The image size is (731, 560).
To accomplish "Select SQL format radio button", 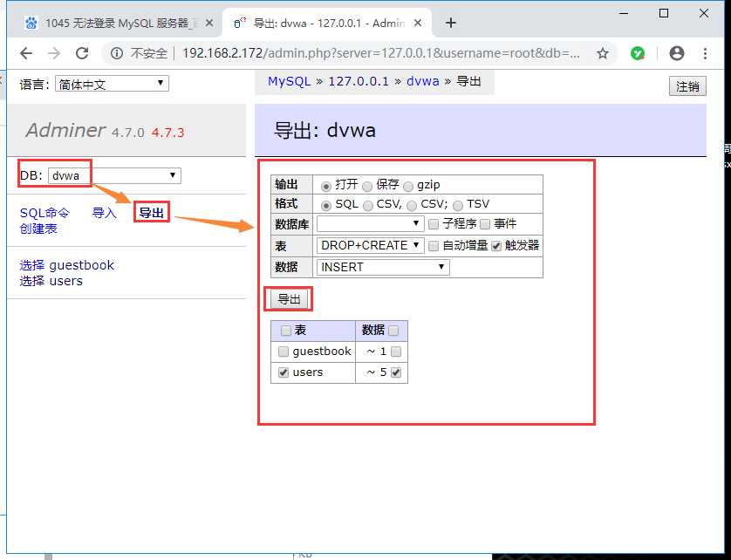I will point(326,205).
